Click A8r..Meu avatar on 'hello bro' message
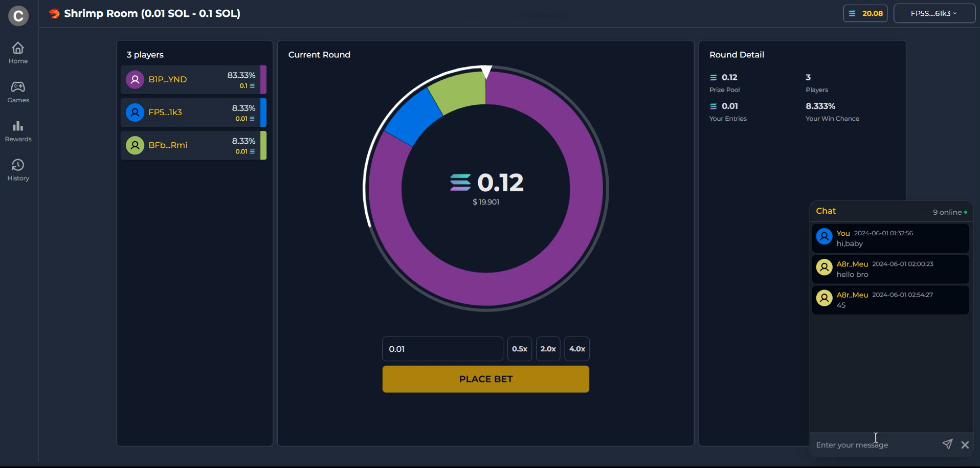980x468 pixels. [x=824, y=268]
